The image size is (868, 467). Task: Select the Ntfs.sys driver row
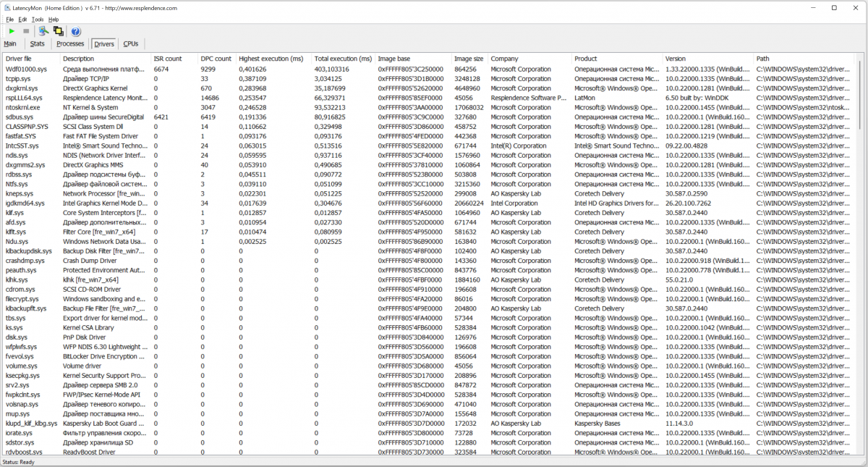click(x=429, y=184)
